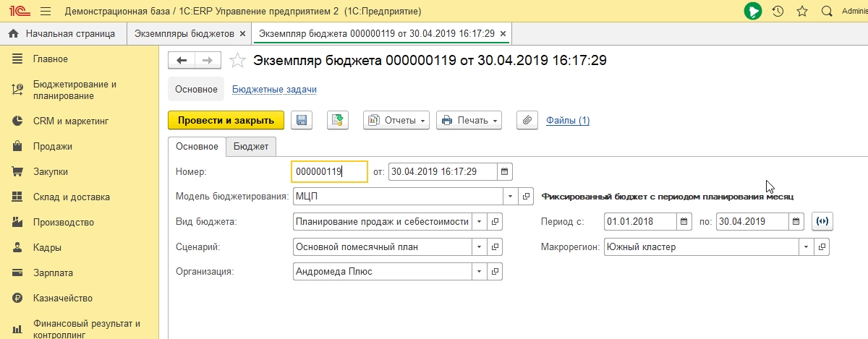Add document to favorites with star
This screenshot has height=339, width=868.
tap(237, 61)
